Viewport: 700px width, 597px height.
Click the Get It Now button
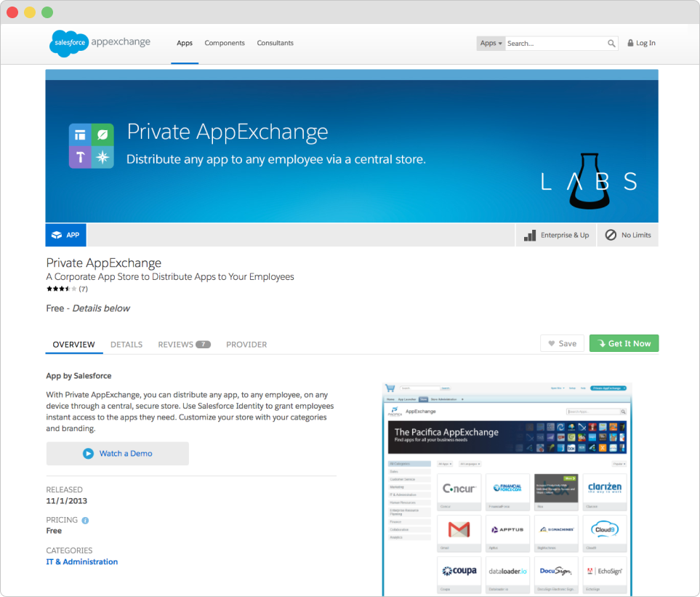[624, 343]
